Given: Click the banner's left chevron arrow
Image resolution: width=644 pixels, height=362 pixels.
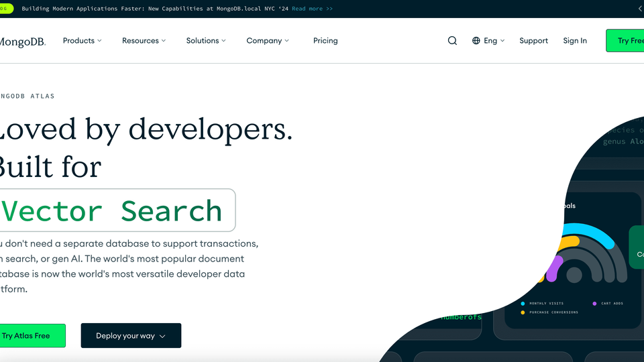Looking at the screenshot, I should pos(640,9).
